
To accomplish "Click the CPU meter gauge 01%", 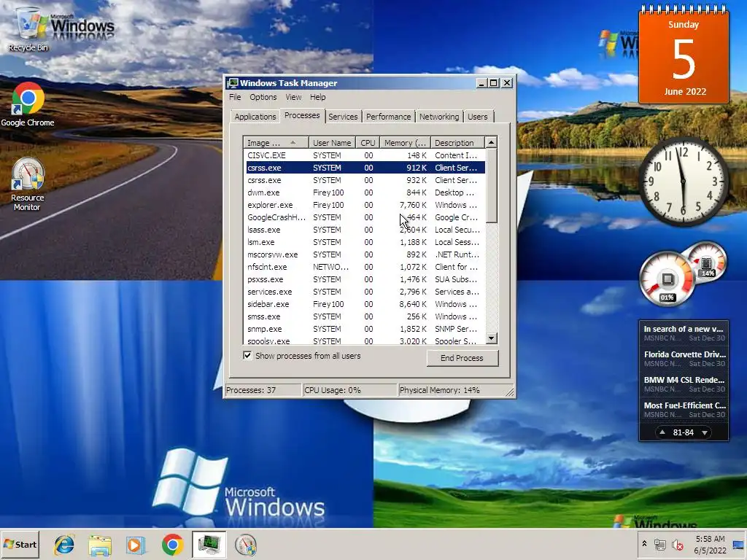I will (667, 279).
